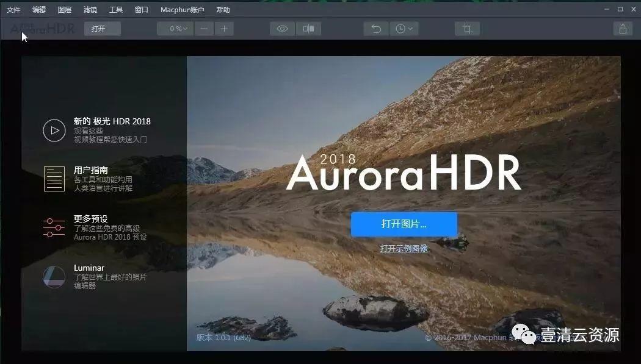Minimize the Aurora HDR window

[x=607, y=9]
